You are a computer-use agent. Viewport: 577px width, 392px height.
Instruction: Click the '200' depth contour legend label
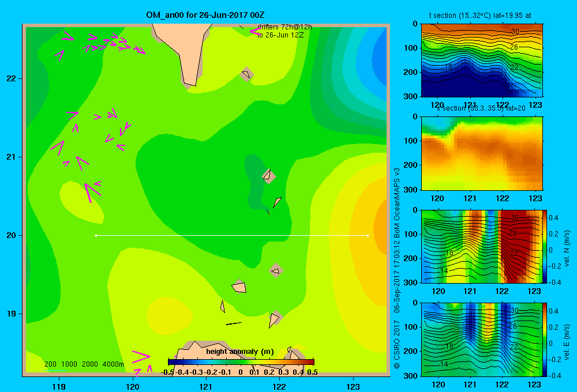point(50,364)
